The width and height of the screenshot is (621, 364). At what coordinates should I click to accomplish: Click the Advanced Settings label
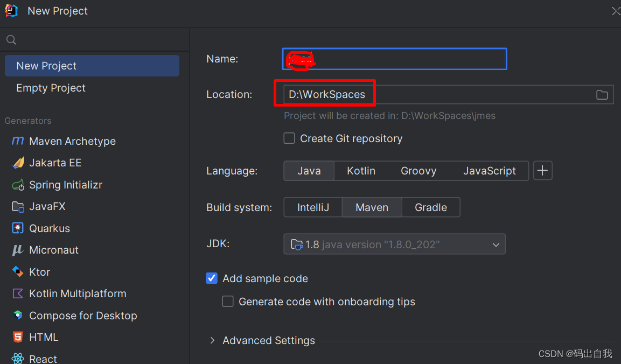269,340
